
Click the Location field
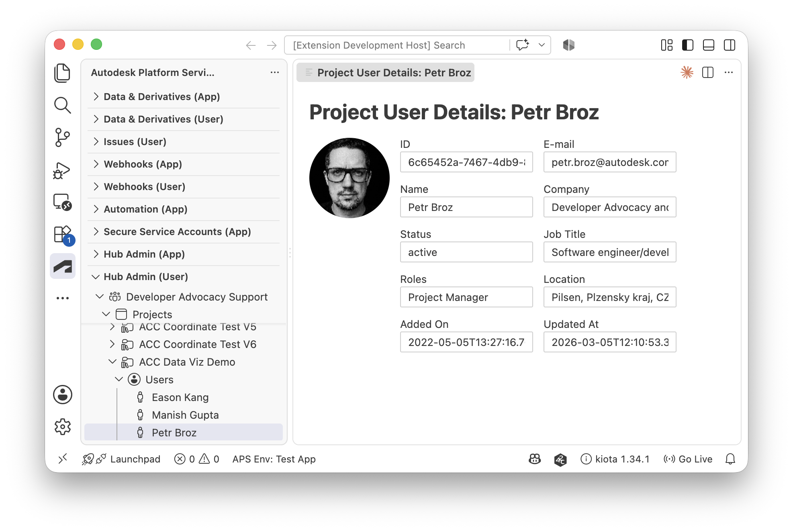[610, 297]
